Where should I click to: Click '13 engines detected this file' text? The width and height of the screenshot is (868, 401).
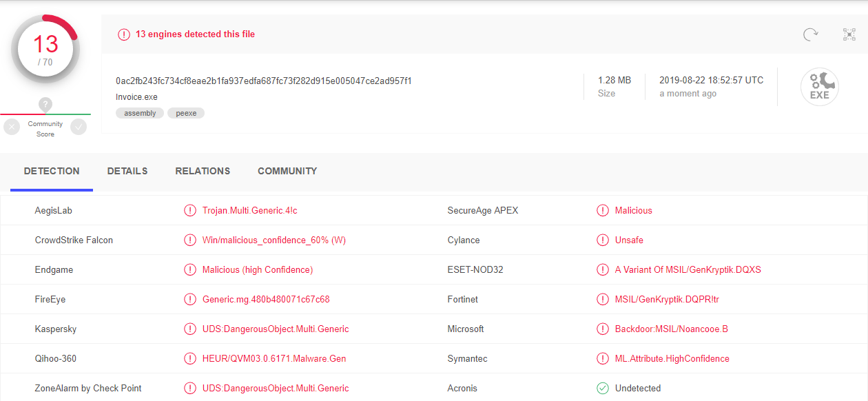coord(195,34)
